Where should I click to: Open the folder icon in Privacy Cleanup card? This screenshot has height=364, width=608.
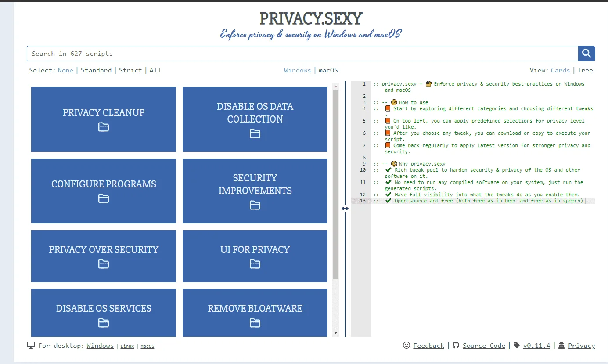pyautogui.click(x=104, y=127)
